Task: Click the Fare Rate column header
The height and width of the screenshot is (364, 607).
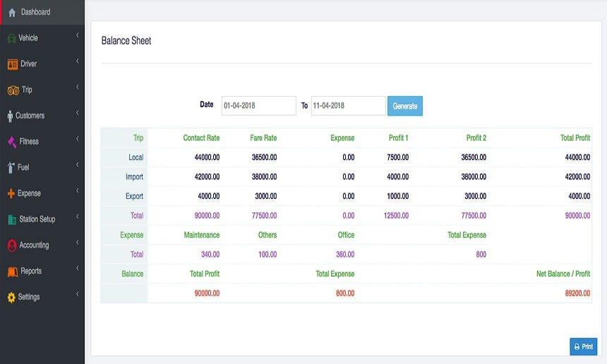Action: 263,138
